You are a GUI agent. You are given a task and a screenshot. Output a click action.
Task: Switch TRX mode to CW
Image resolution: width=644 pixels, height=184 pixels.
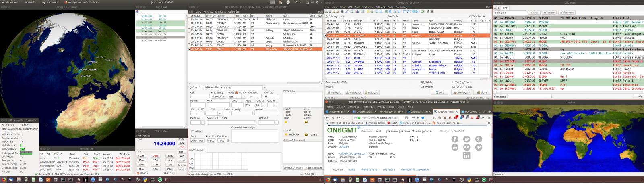coord(182,143)
